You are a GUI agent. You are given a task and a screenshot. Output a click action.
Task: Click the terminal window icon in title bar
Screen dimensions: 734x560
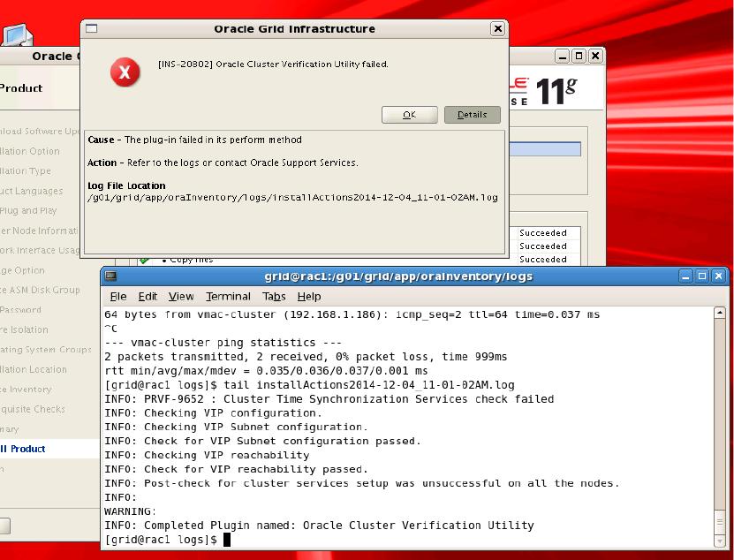[x=111, y=276]
